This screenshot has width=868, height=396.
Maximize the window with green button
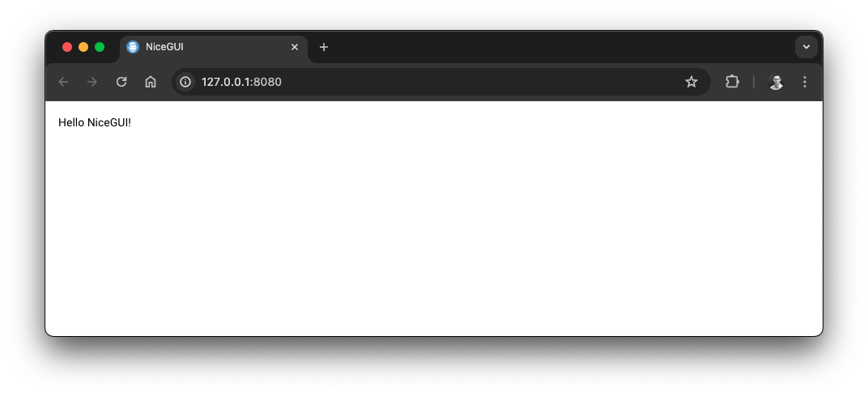tap(100, 47)
